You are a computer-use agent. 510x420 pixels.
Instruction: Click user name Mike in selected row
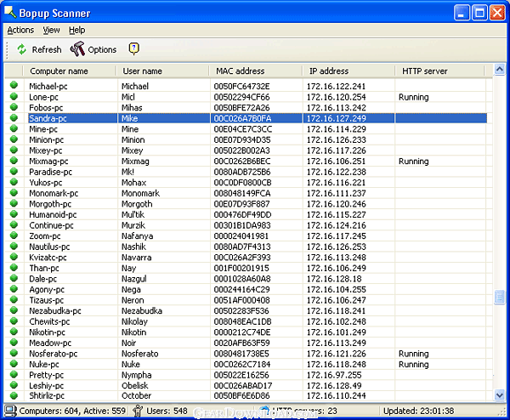coord(130,118)
